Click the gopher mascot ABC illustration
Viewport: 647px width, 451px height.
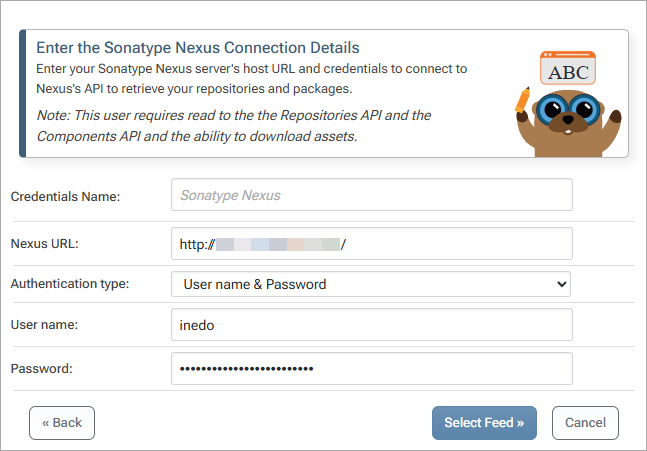coord(569,104)
